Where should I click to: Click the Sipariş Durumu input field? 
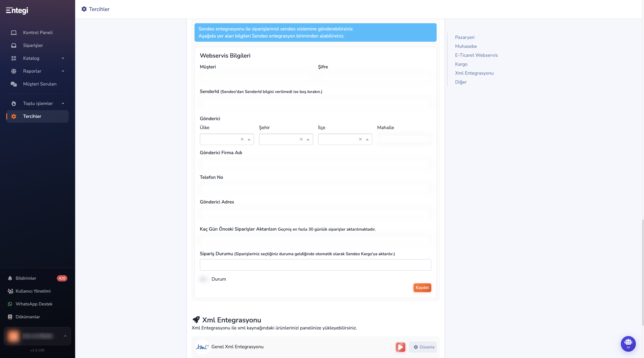tap(315, 265)
